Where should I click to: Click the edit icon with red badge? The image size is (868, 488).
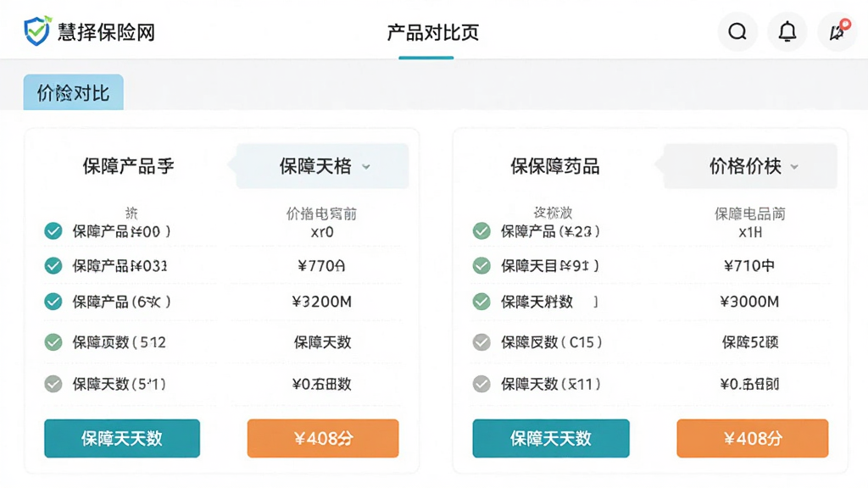point(837,31)
